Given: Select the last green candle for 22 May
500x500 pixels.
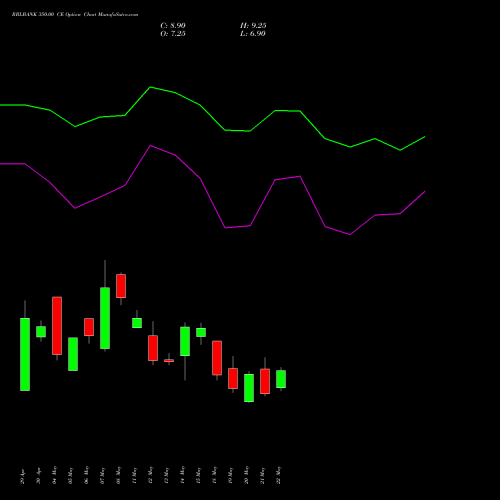Looking at the screenshot, I should click(281, 379).
